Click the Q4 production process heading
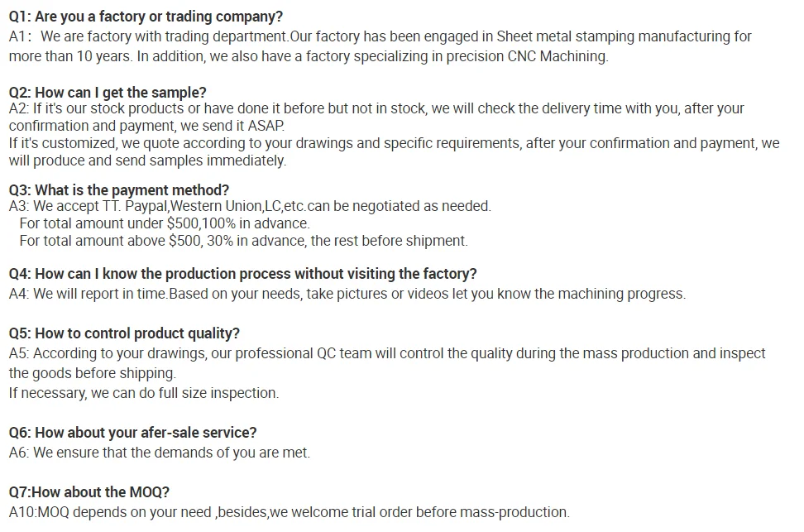The width and height of the screenshot is (804, 532). pos(242,274)
